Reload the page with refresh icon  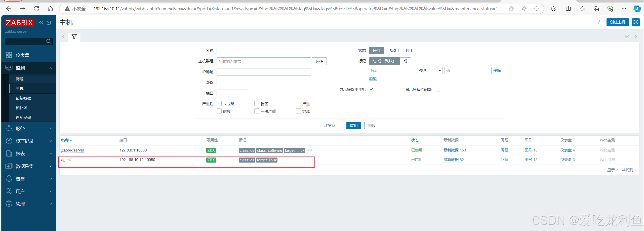tap(36, 9)
